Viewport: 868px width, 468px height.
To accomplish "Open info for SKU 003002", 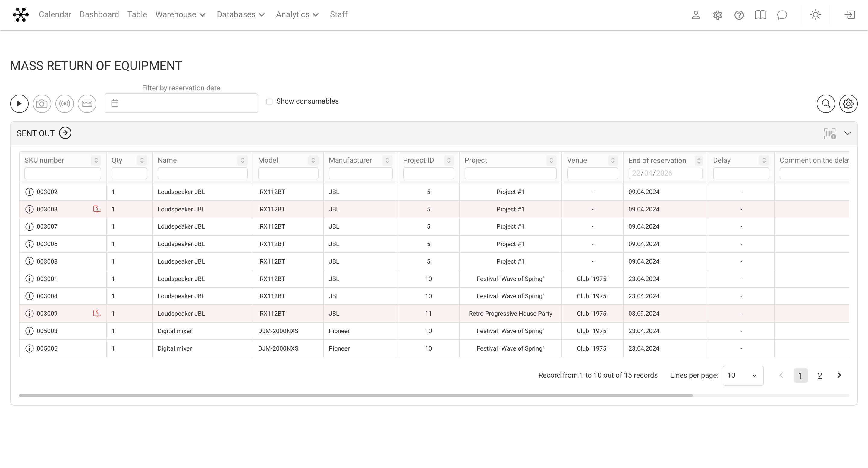I will tap(30, 192).
